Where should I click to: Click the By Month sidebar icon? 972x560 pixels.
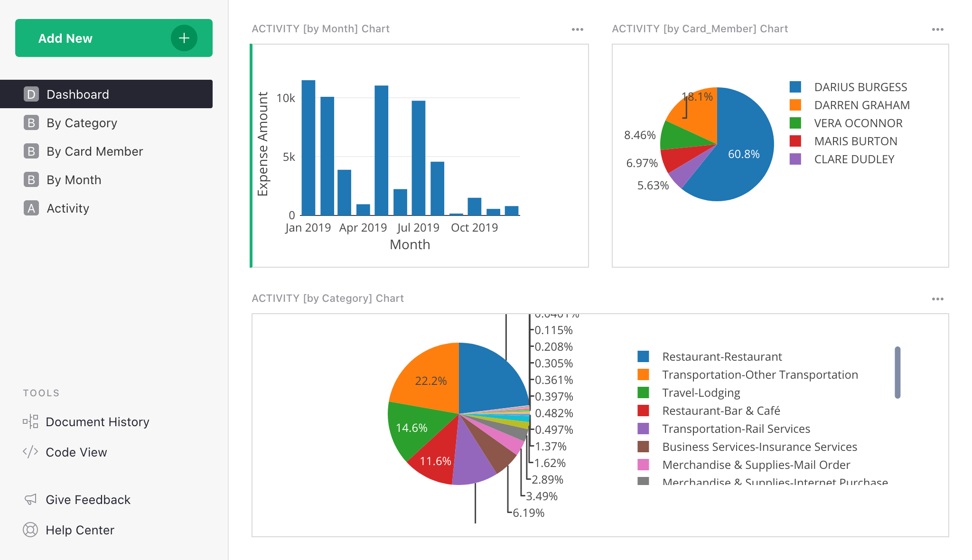pos(31,179)
